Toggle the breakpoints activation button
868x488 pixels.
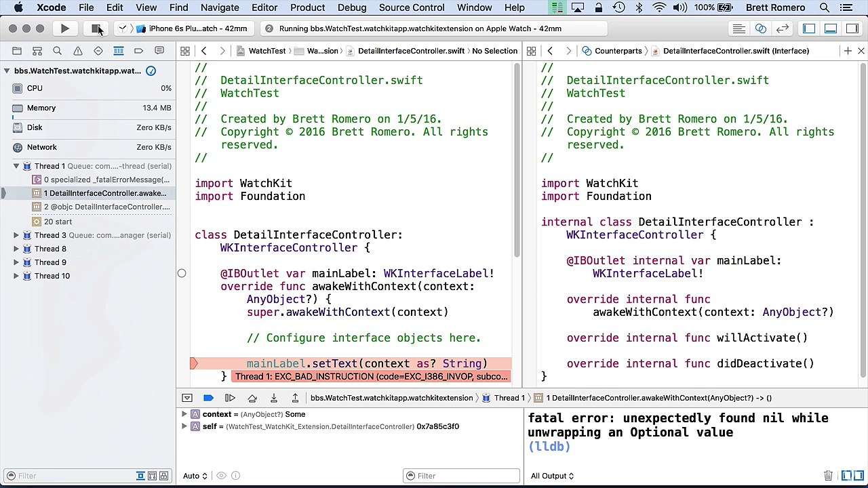[208, 398]
